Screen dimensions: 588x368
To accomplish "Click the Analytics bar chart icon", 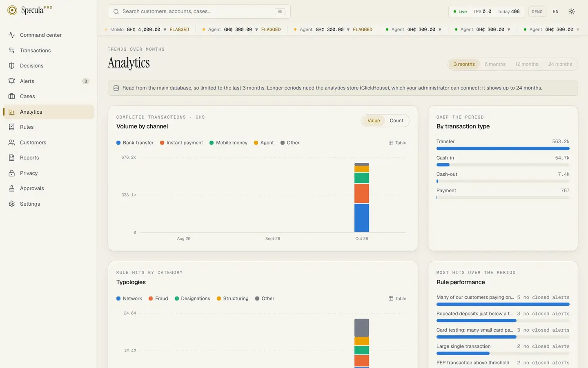I will (12, 112).
